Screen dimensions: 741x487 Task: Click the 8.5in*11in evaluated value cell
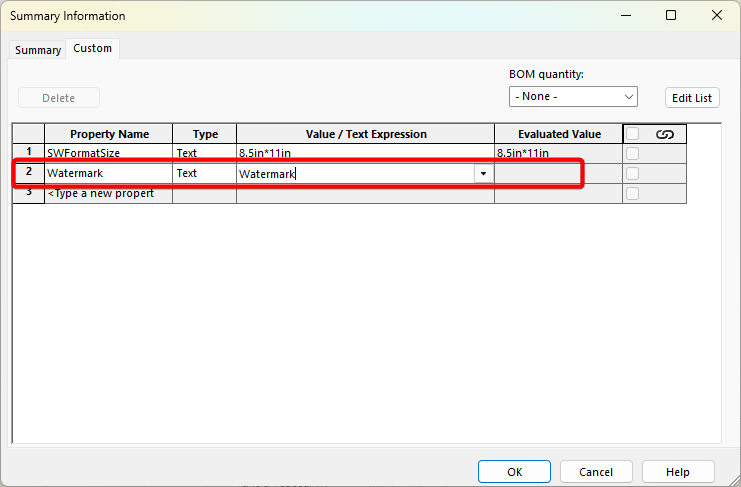tap(559, 153)
